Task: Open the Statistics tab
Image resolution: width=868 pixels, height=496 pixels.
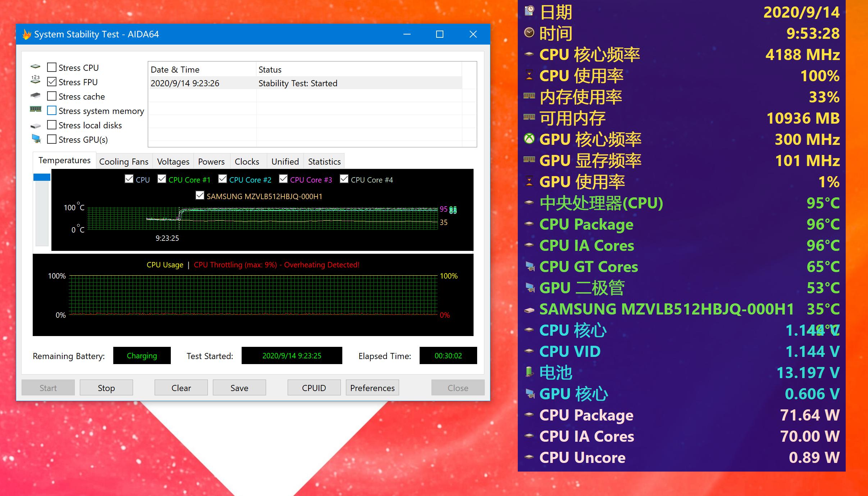Action: click(x=324, y=162)
